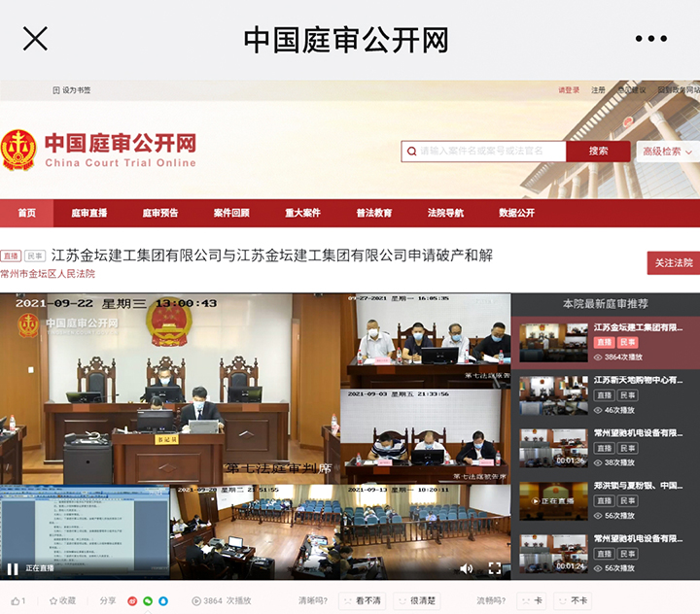Open 江苏金坛建工集团 recommended trial thumbnail
Viewport: 700px width, 614px height.
coord(553,342)
